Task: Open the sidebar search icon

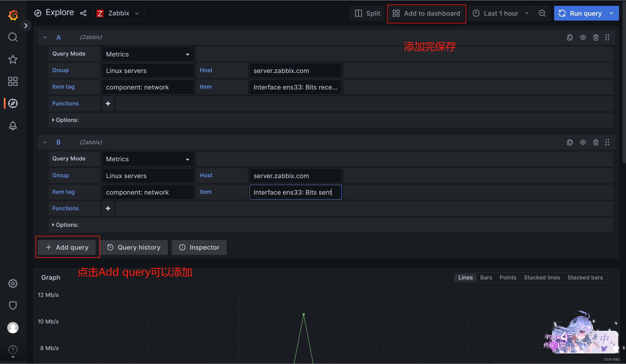Action: (x=13, y=37)
